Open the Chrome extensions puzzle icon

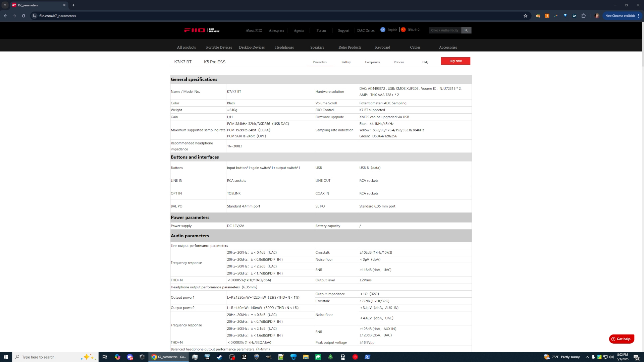pyautogui.click(x=584, y=16)
